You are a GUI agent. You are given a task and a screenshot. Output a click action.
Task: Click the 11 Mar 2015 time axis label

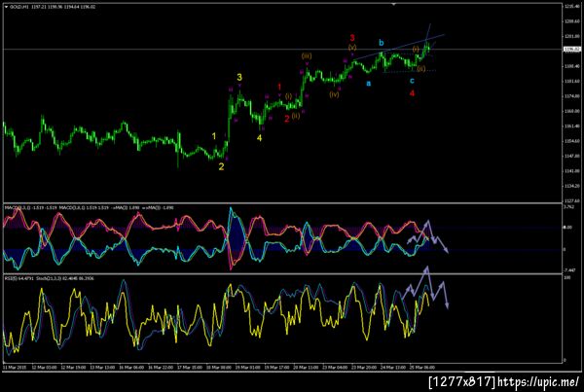point(13,368)
